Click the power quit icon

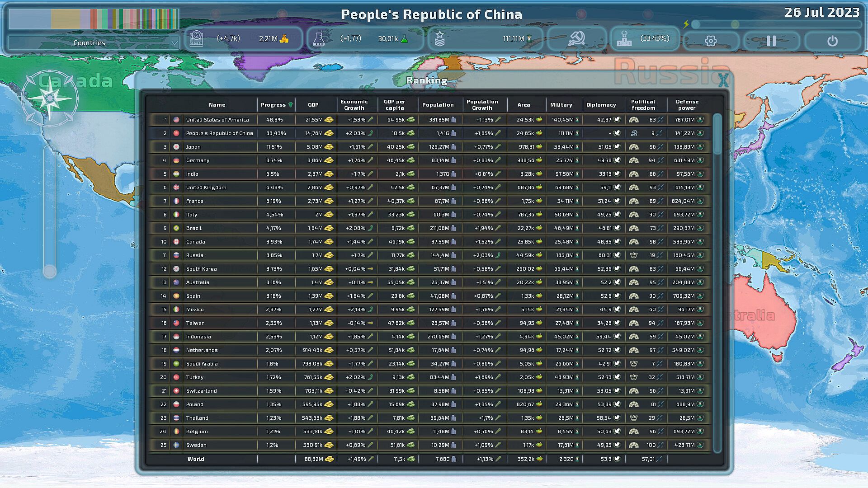click(832, 41)
